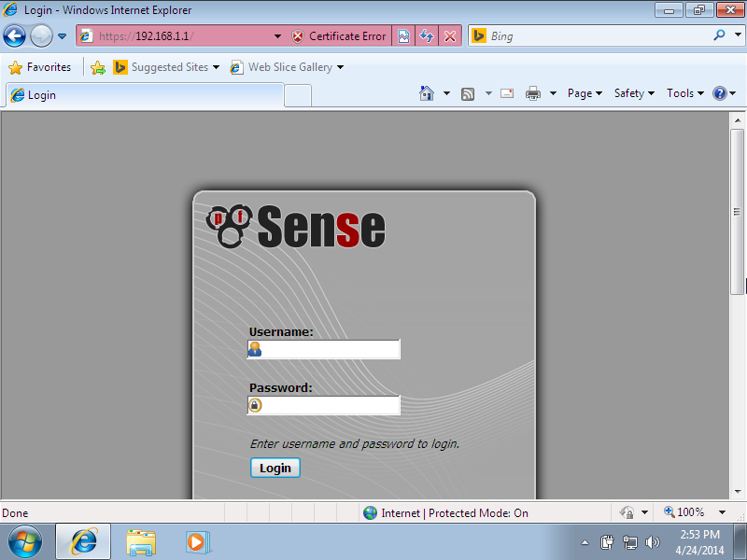Open Web Slice Gallery favorites item
747x560 pixels.
tap(287, 67)
